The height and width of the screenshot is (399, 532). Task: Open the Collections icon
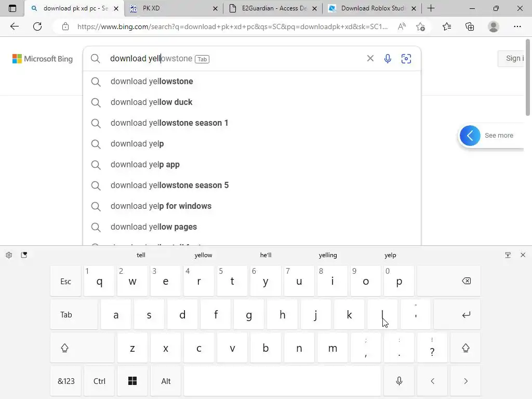click(470, 26)
